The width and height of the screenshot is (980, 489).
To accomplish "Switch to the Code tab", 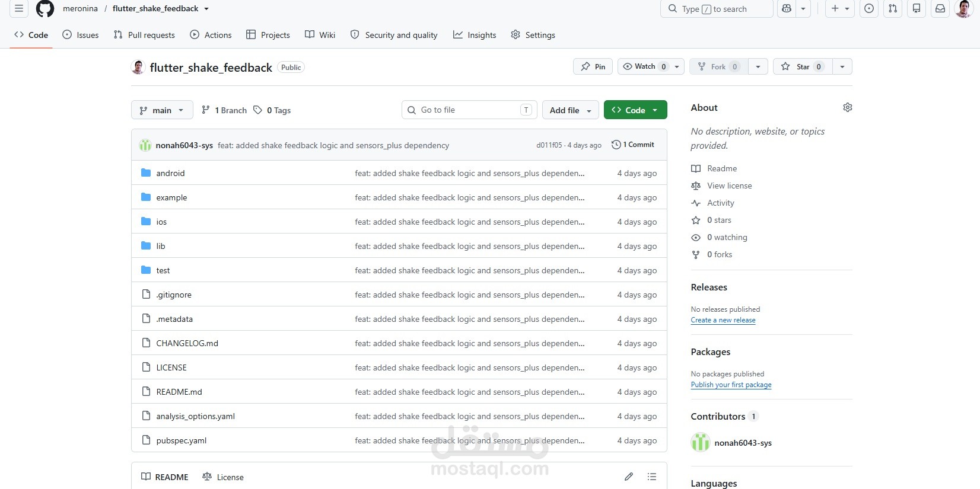I will coord(31,35).
